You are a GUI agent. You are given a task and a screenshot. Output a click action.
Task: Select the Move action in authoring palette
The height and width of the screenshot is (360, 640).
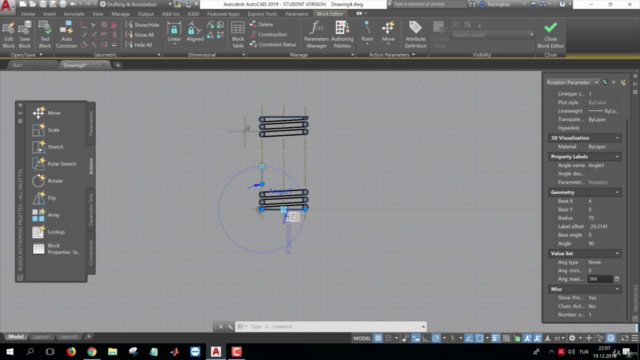47,113
